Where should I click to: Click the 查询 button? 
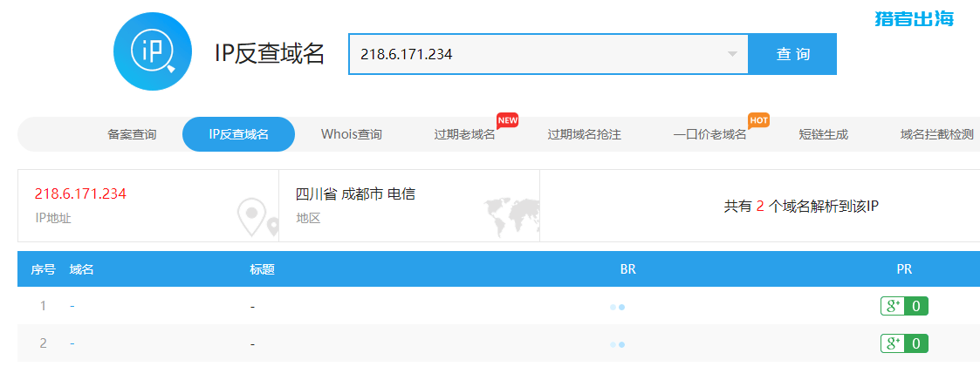[792, 54]
